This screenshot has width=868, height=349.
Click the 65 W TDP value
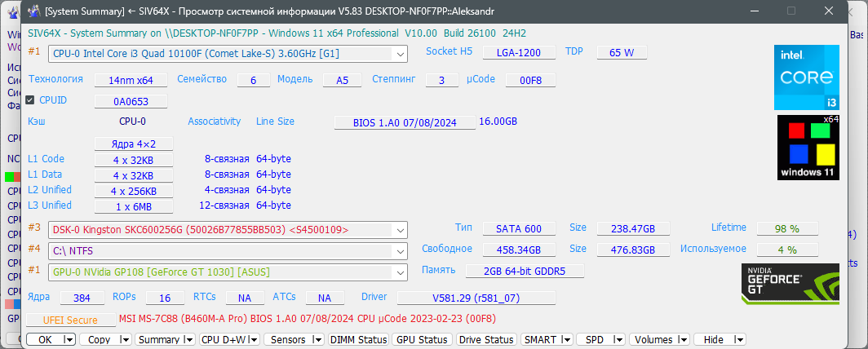622,53
